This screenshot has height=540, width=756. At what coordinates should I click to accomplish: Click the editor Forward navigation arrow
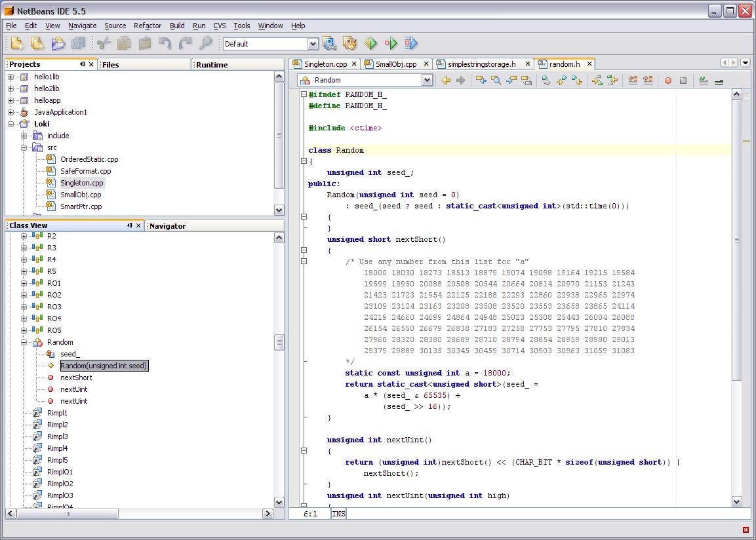461,81
